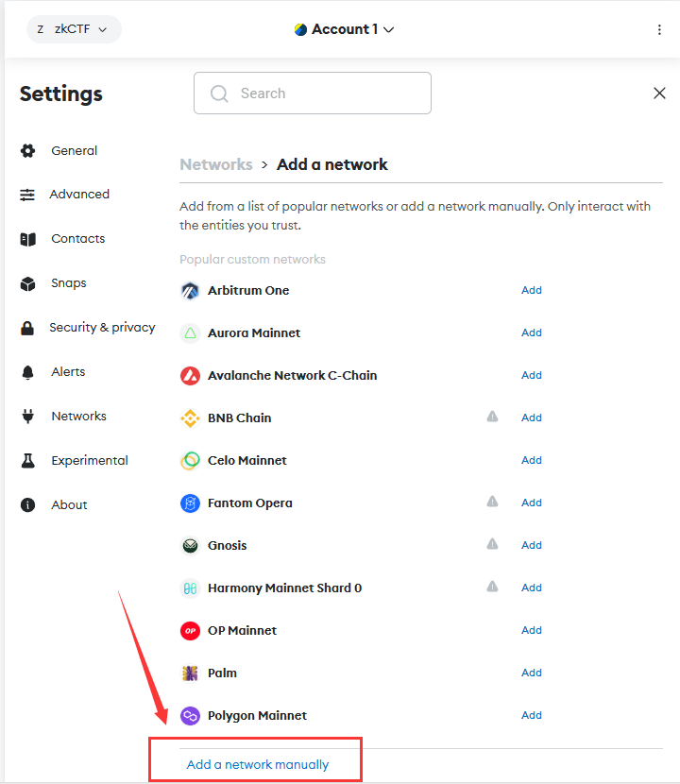Screen dimensions: 680x784
Task: Add the OP Mainnet network
Action: click(x=532, y=630)
